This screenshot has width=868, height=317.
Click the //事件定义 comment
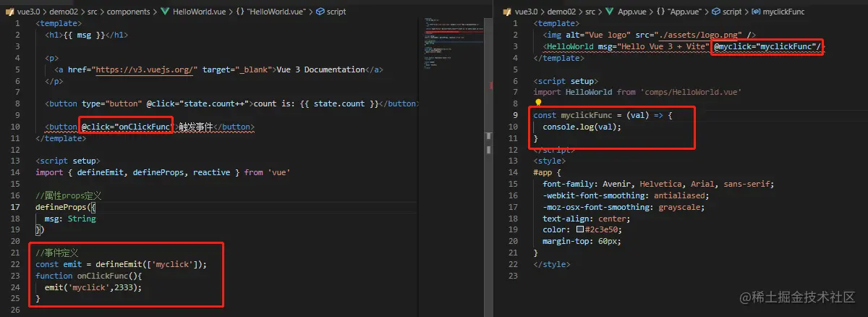tap(56, 253)
